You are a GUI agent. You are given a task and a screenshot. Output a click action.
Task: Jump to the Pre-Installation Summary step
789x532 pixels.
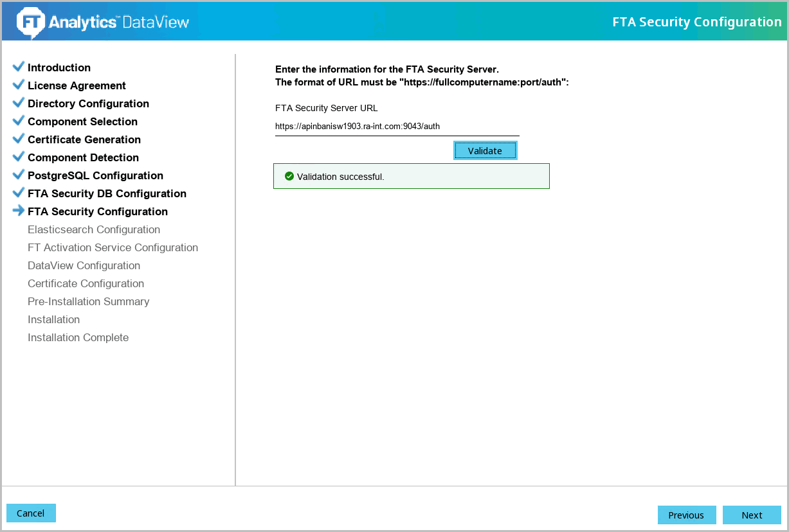[x=88, y=301]
